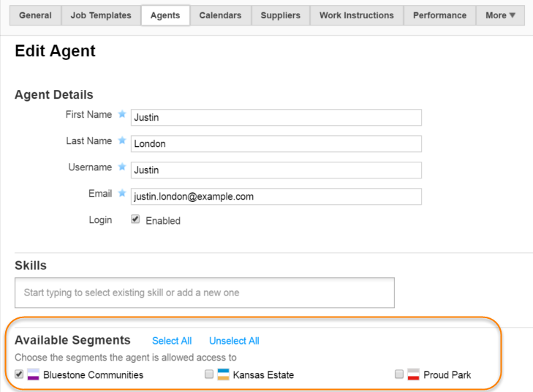Click the Bluestone Communities purple segment icon
The height and width of the screenshot is (392, 533).
coord(33,375)
